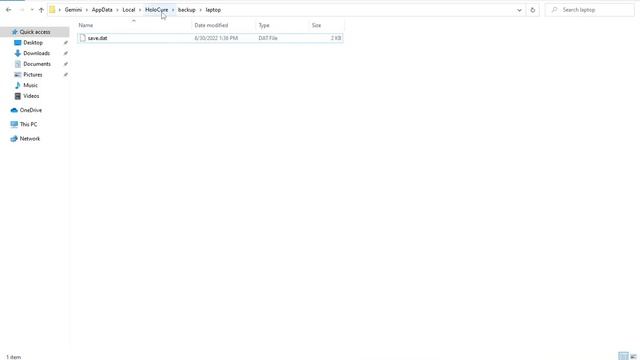
Task: Click the Network icon in sidebar
Action: coord(14,139)
